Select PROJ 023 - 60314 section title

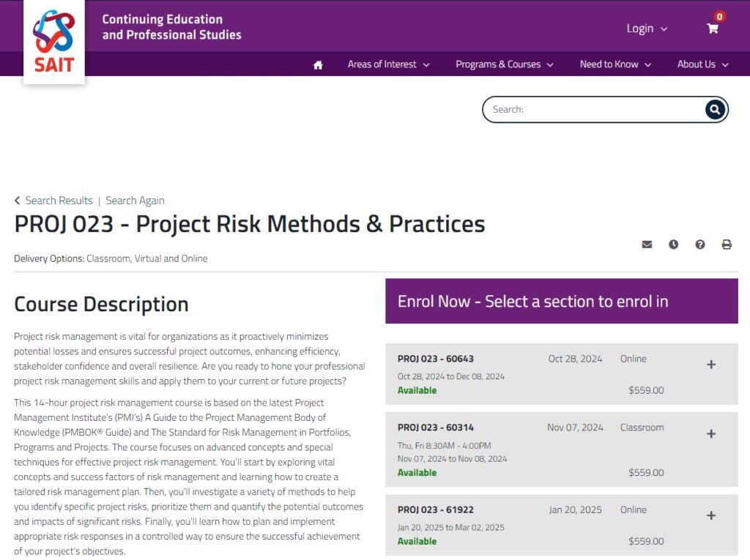tap(435, 428)
